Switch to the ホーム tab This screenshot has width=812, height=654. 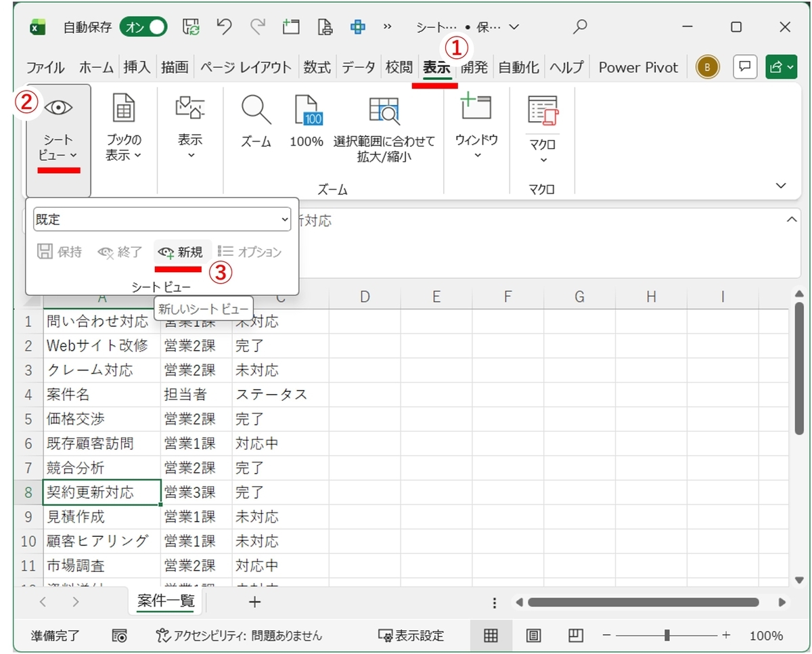pos(97,67)
